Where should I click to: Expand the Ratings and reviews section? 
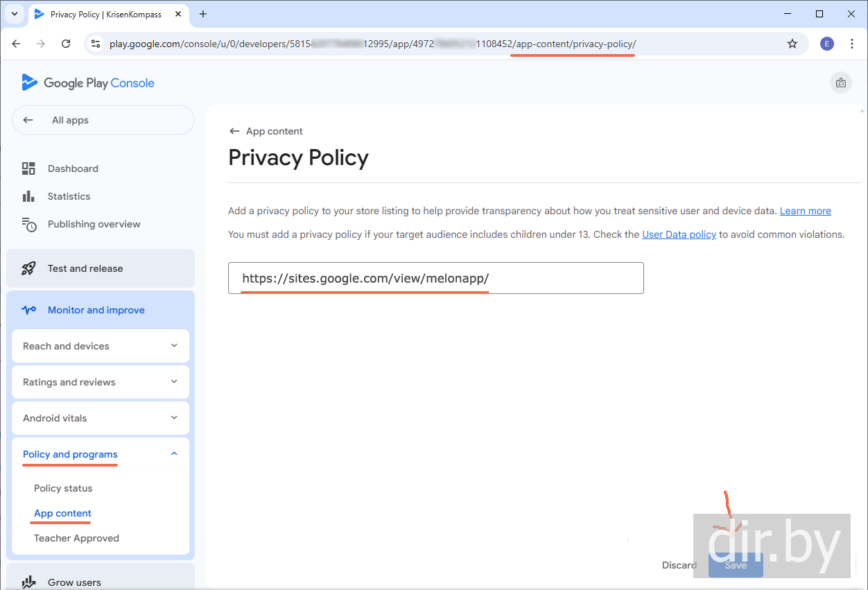[174, 382]
